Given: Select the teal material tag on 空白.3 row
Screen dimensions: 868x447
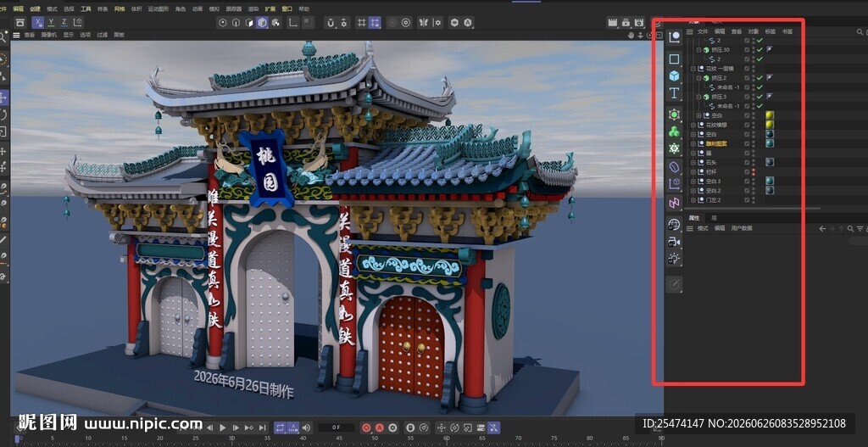Looking at the screenshot, I should coord(770,182).
